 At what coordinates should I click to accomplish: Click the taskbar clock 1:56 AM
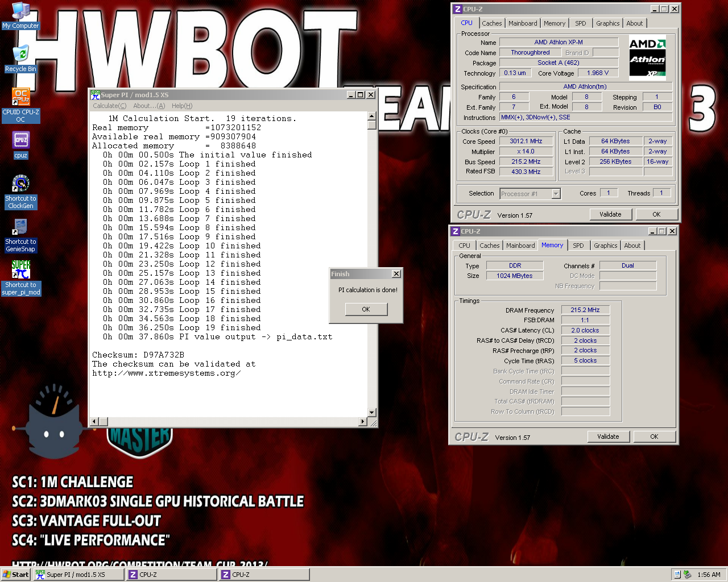(709, 575)
